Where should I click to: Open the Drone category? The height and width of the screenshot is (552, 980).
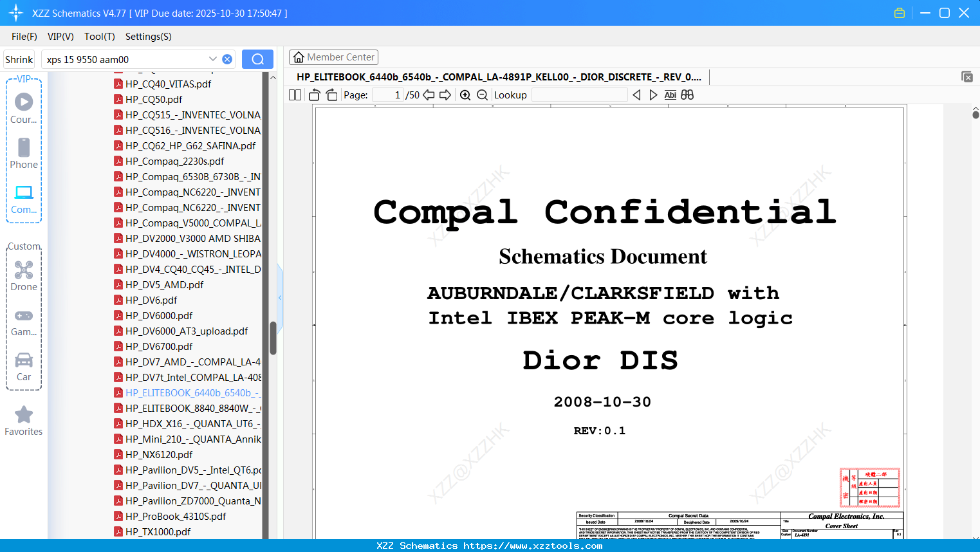(x=24, y=276)
